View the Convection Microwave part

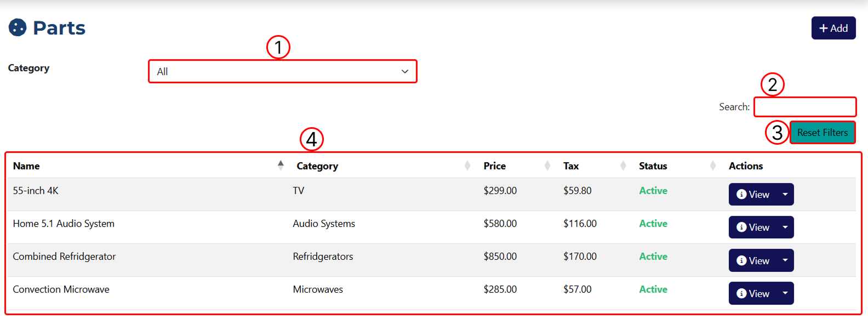pyautogui.click(x=753, y=293)
